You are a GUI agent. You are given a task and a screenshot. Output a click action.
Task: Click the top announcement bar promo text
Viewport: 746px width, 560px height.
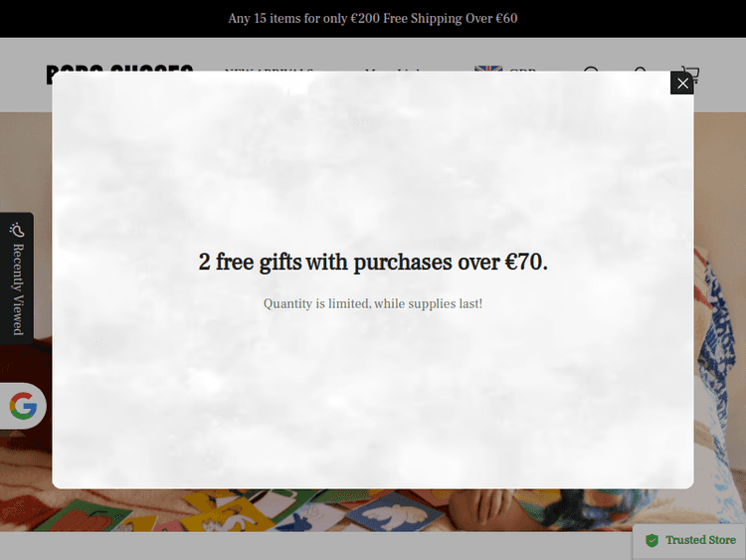tap(373, 19)
